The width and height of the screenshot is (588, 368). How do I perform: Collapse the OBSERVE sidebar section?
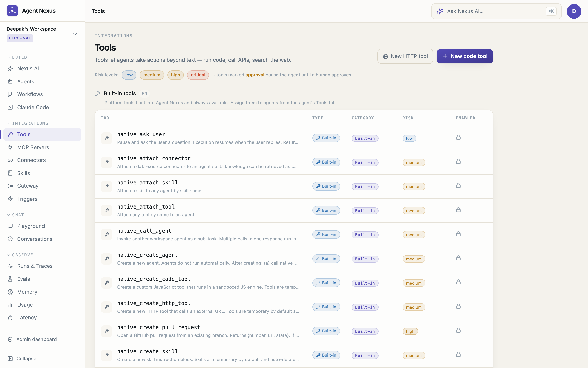[20, 255]
